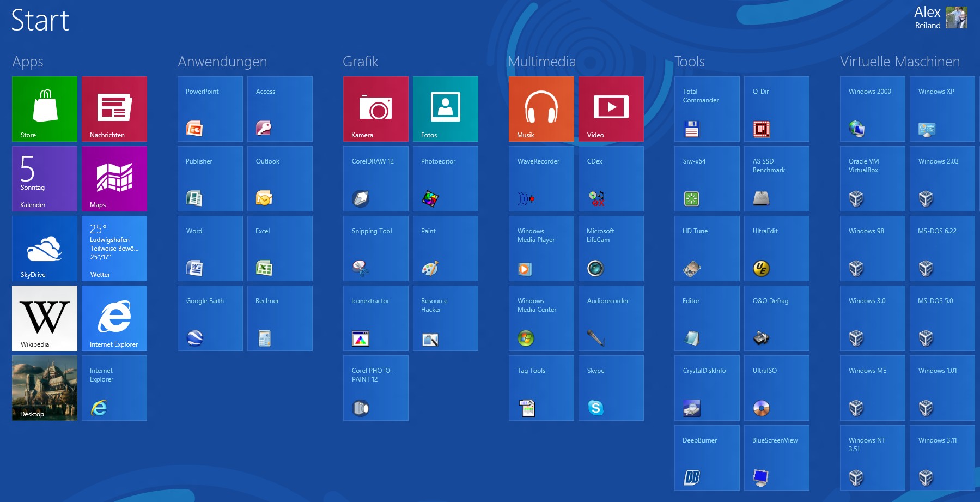Open the Internet Explorer tile beside Desktop
The width and height of the screenshot is (980, 502).
click(114, 388)
